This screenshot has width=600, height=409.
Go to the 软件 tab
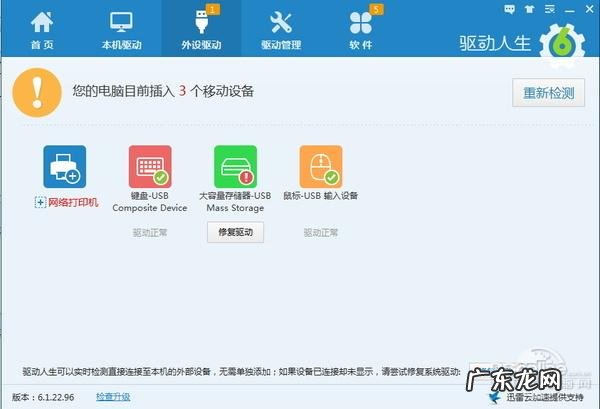tap(360, 30)
